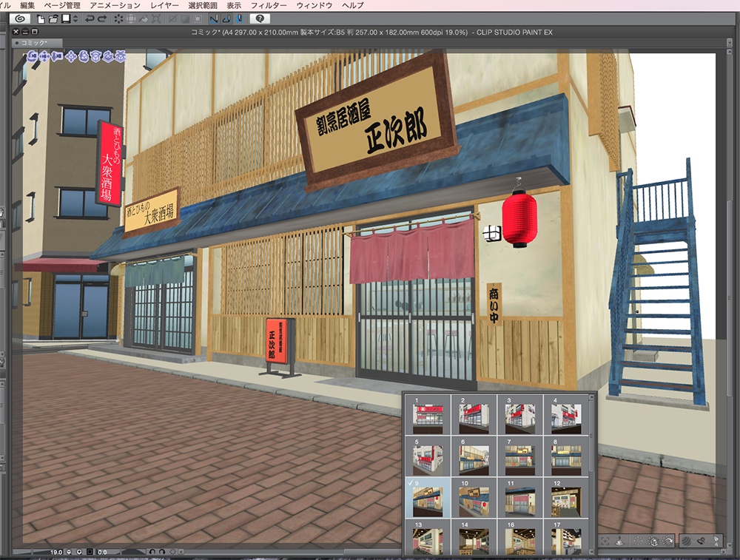740x560 pixels.
Task: Toggle snap to special ruler icon
Action: tap(226, 18)
